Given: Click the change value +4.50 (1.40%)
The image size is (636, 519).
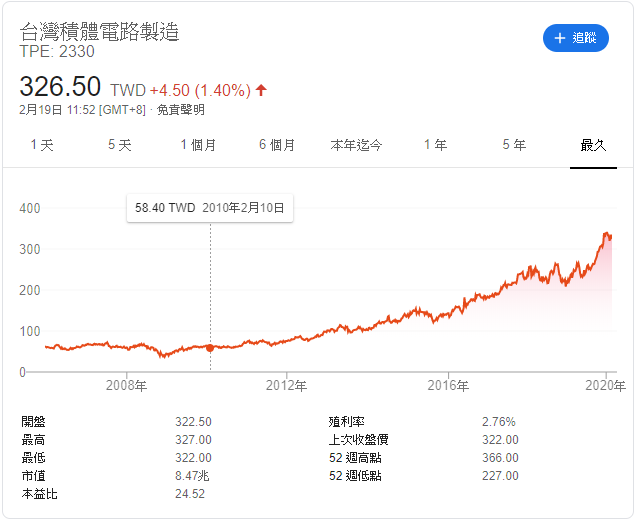Looking at the screenshot, I should pos(200,90).
